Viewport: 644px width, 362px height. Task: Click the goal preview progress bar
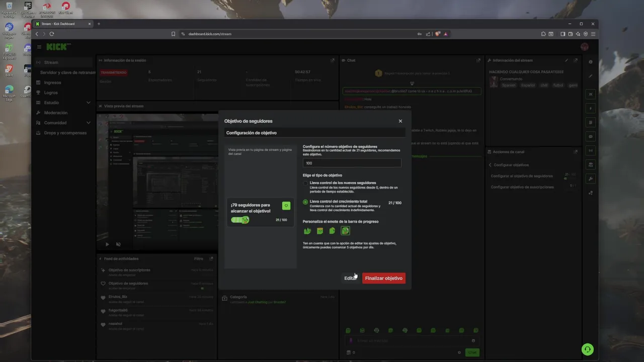pyautogui.click(x=240, y=220)
